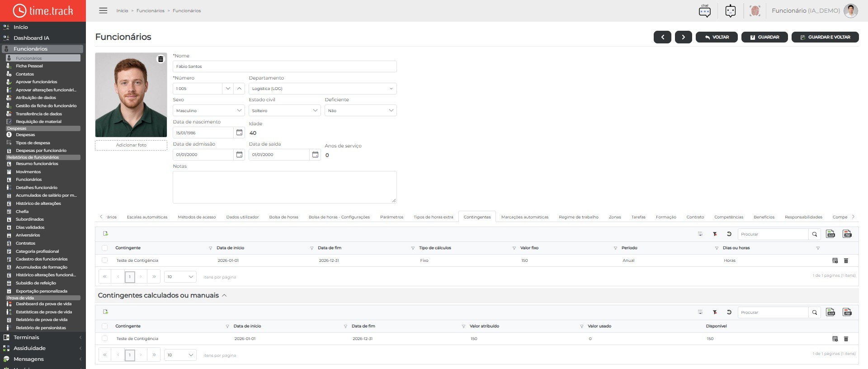Viewport: 868px width, 369px height.
Task: Click the GUARDAR button
Action: point(764,37)
